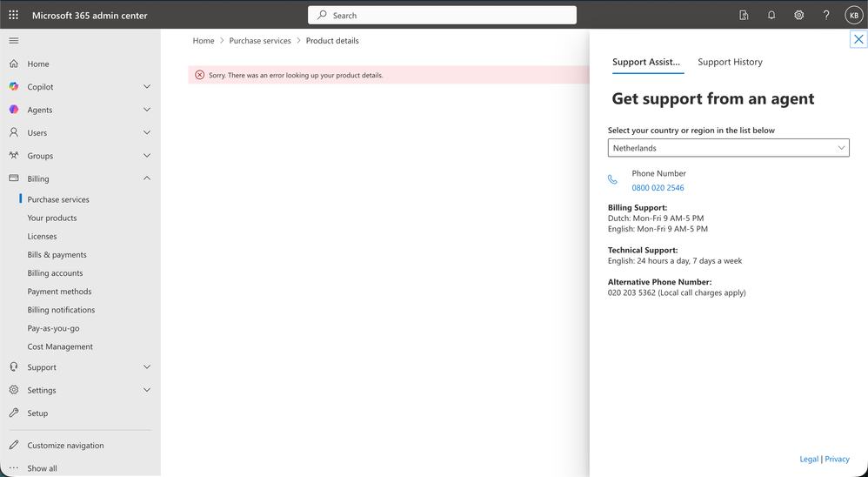
Task: Select Pay-as-you-go menu item
Action: point(53,328)
